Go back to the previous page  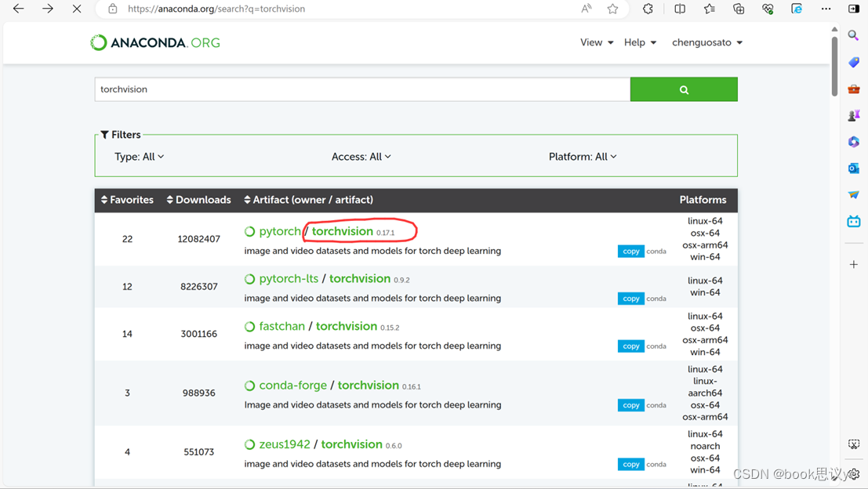pyautogui.click(x=18, y=9)
